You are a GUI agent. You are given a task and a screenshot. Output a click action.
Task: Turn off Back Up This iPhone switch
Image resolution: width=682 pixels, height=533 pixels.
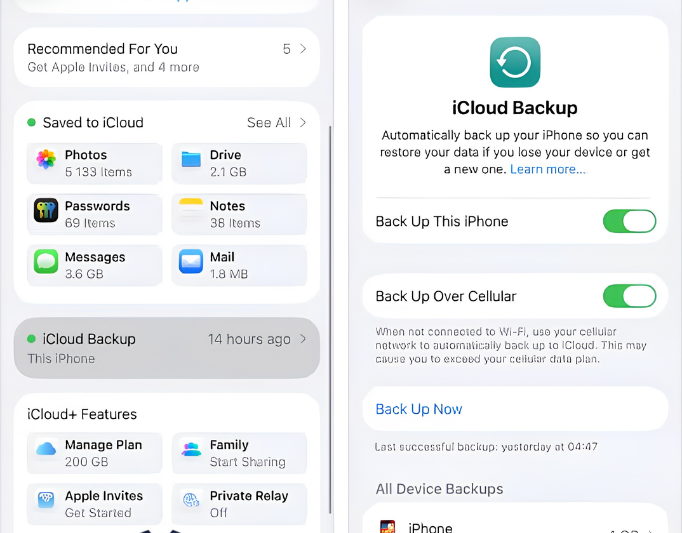[x=629, y=221]
